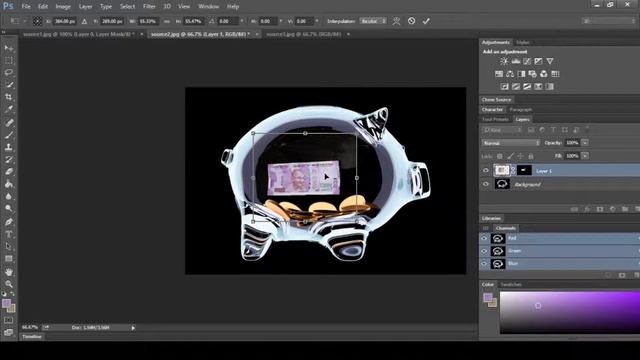Click Layer 1 mask thumbnail
This screenshot has width=640, height=360.
point(524,170)
